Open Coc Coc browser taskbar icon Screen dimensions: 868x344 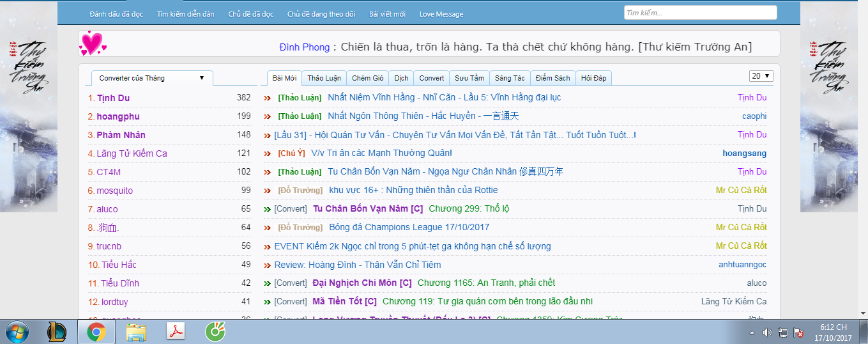click(215, 332)
